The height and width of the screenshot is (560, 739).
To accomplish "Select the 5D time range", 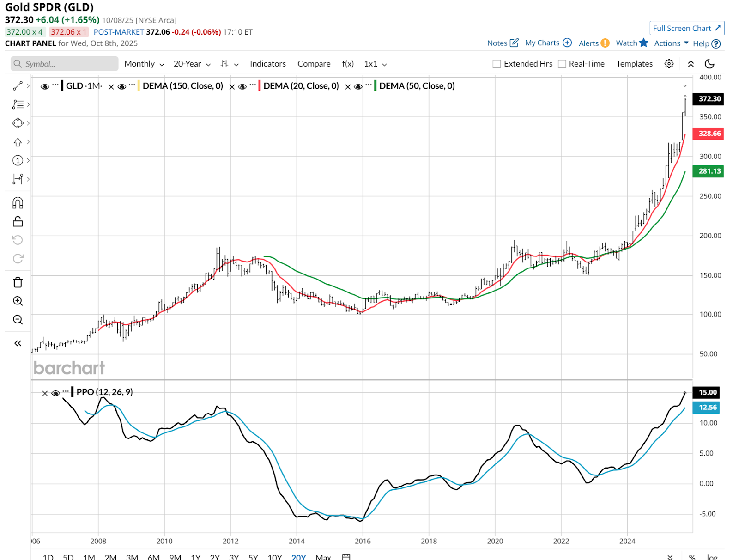I will (x=68, y=557).
